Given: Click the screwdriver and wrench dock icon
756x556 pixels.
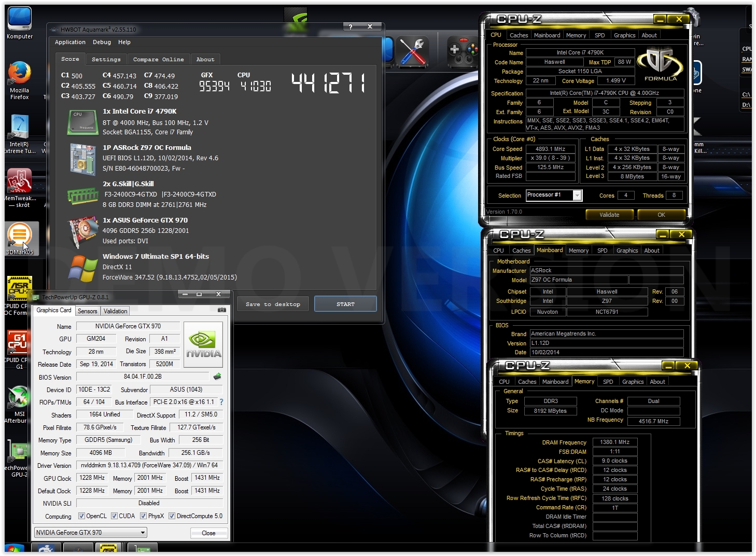Looking at the screenshot, I should tap(412, 51).
